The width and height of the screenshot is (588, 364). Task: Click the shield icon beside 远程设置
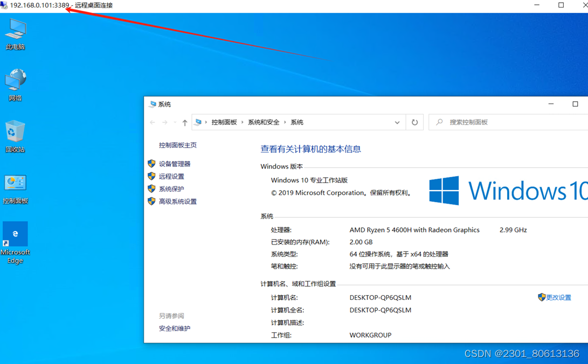[151, 176]
